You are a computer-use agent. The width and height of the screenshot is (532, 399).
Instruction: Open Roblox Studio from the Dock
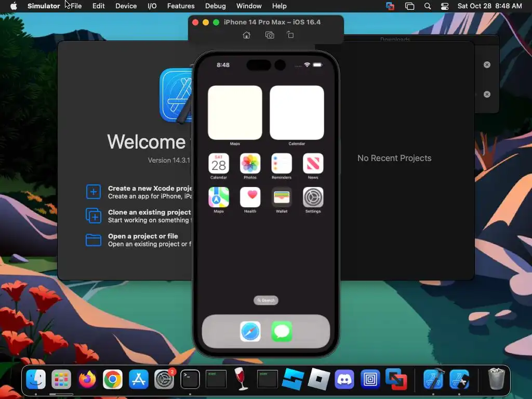(293, 379)
